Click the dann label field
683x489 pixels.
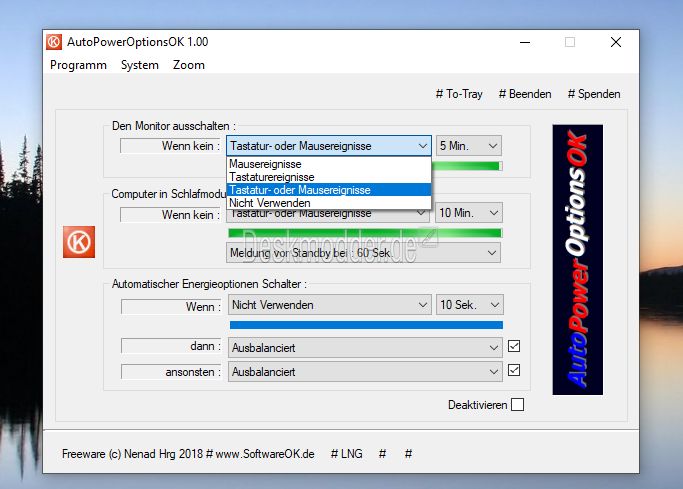172,346
